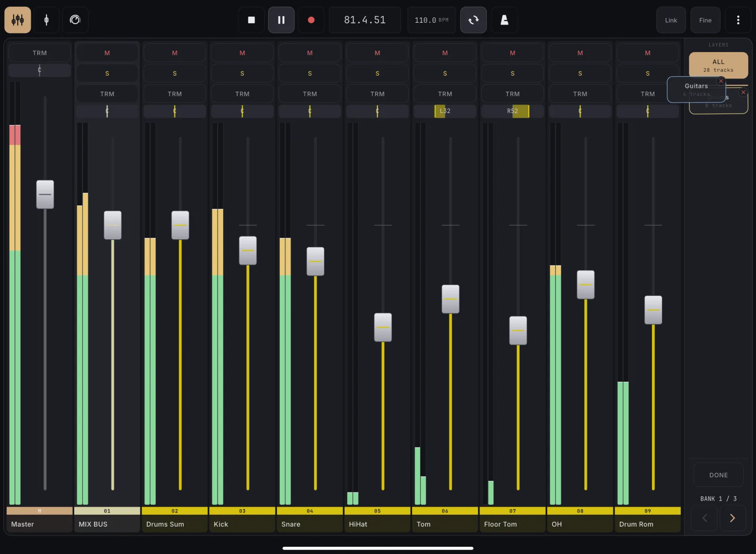Select the ALL 28 tracks layer
Image resolution: width=756 pixels, height=554 pixels.
click(718, 65)
